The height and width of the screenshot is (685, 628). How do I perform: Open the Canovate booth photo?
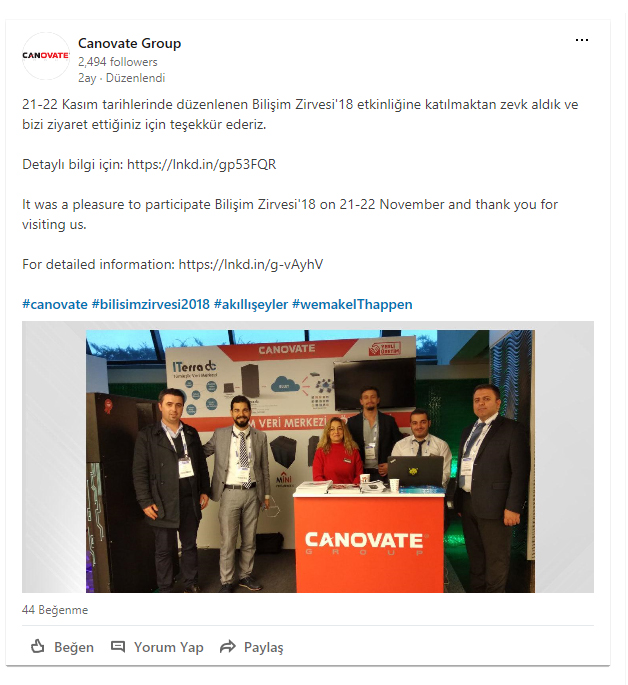[310, 461]
